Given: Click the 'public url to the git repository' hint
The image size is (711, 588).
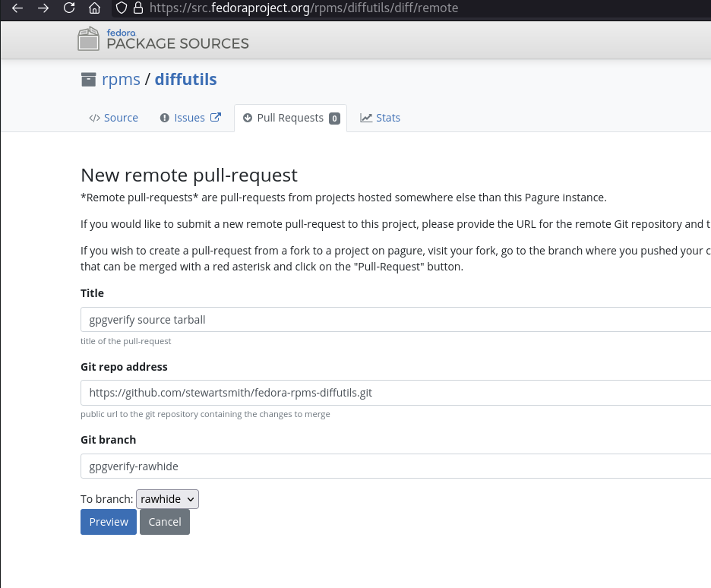Looking at the screenshot, I should (205, 414).
